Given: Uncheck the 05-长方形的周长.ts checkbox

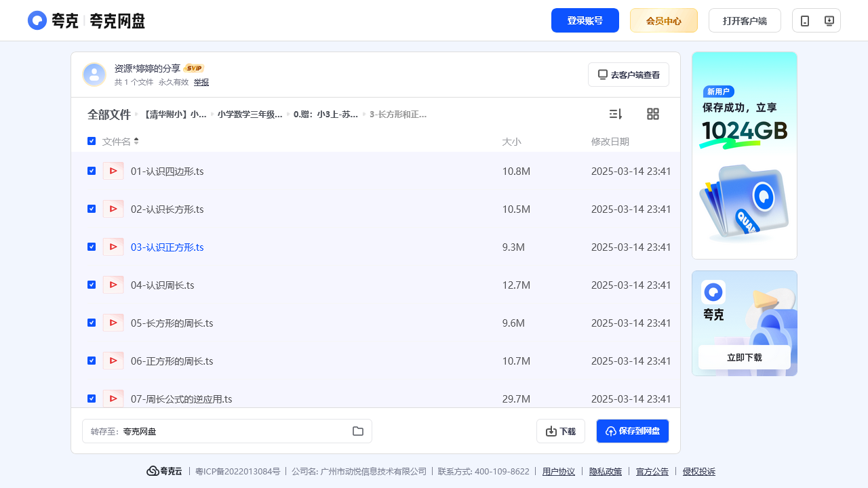Looking at the screenshot, I should point(92,323).
